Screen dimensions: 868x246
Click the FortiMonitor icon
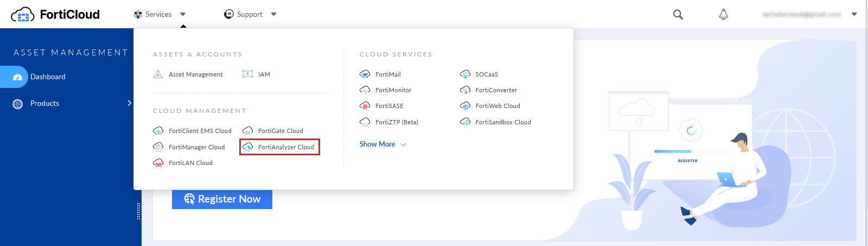tap(365, 90)
